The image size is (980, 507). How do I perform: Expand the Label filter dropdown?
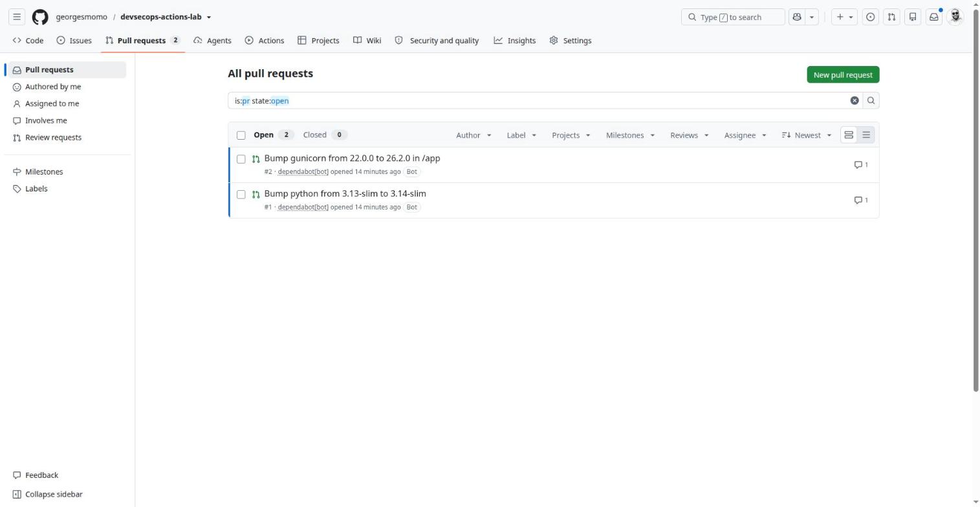click(521, 135)
